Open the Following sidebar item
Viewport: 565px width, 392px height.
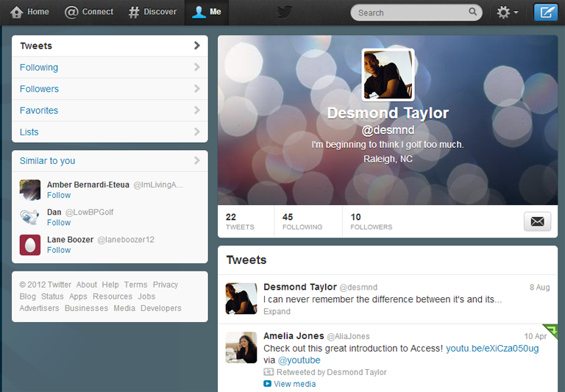[x=110, y=68]
